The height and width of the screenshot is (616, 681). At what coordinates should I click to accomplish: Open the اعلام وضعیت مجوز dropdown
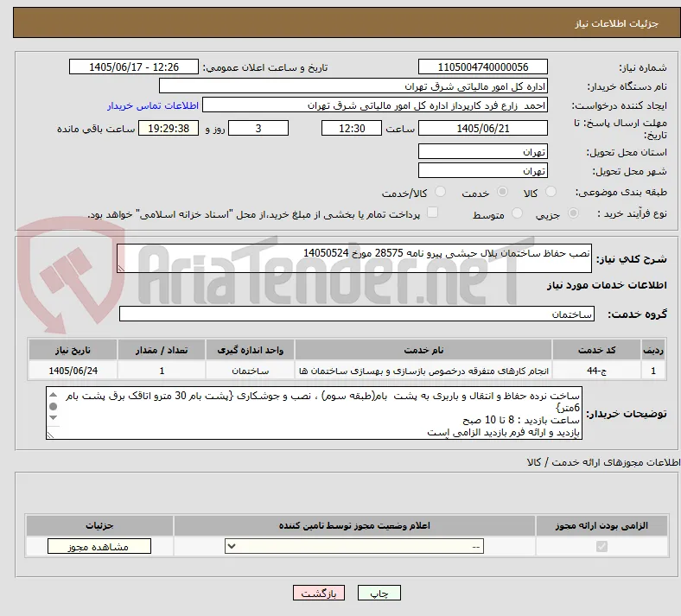tap(354, 546)
